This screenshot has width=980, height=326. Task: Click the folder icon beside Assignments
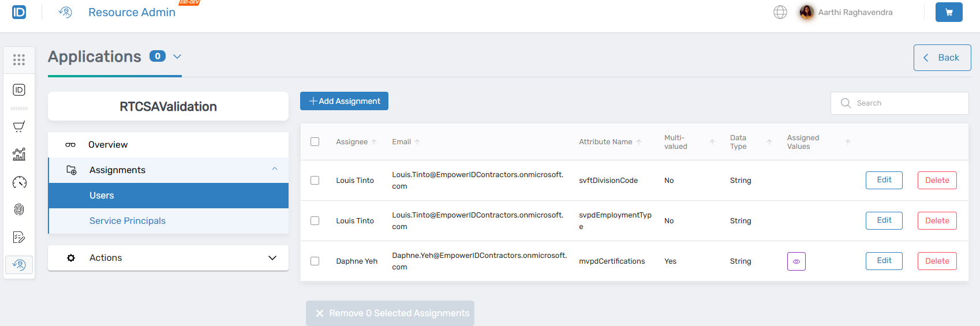click(x=72, y=170)
